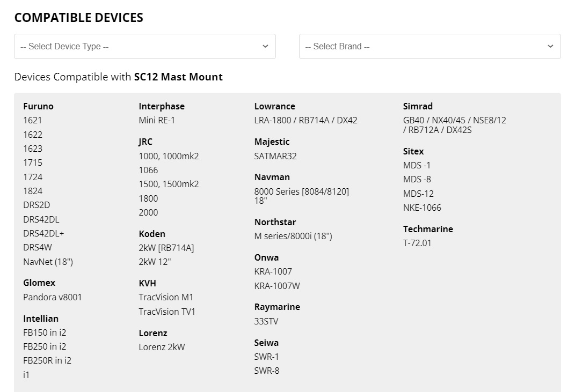The width and height of the screenshot is (568, 392).
Task: Select LRA-1800 / RB714A / DX42 entry
Action: [305, 120]
